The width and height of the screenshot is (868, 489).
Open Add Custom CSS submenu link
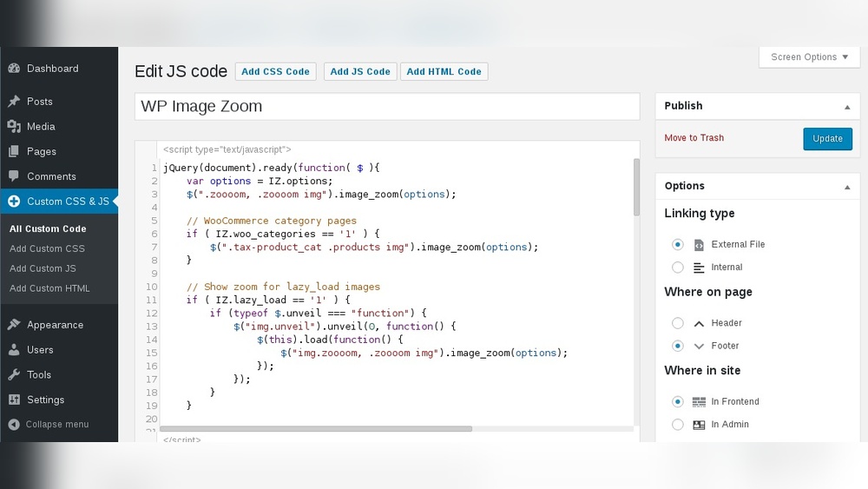[47, 248]
